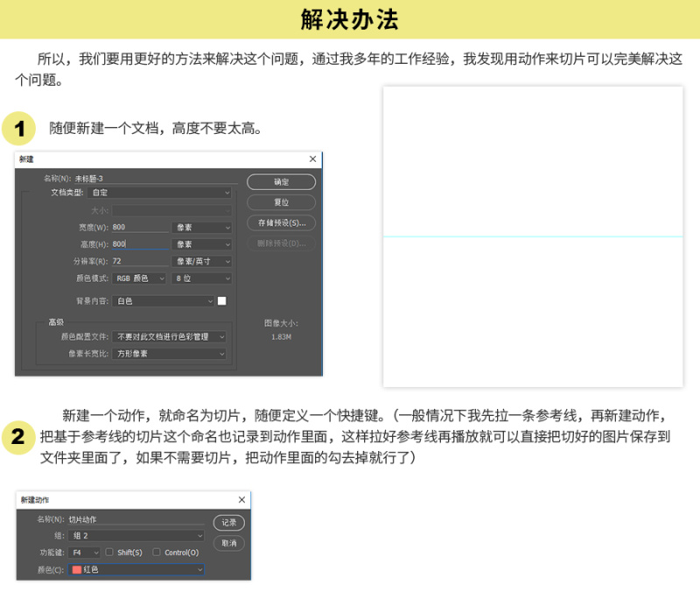Click the white background color swatch
Viewport: 700px width, 592px height.
pos(222,300)
